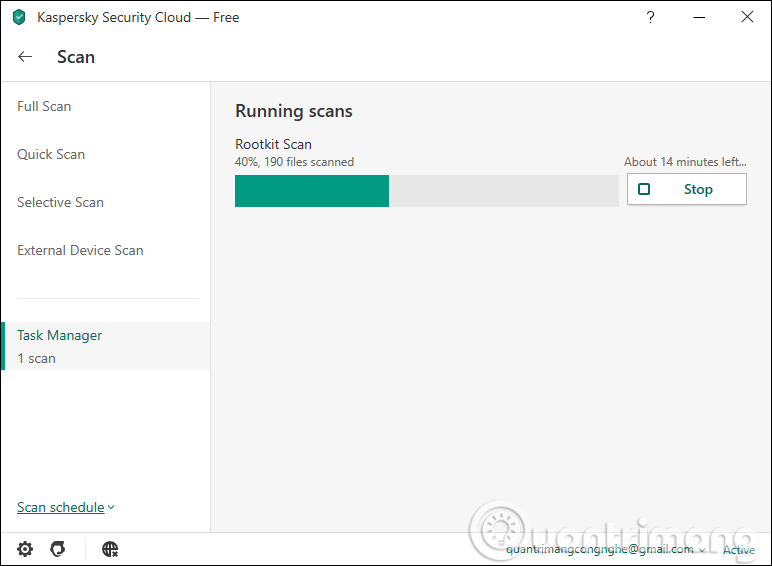Click the Rootkit Scan progress bar
Image resolution: width=772 pixels, height=566 pixels.
pyautogui.click(x=426, y=191)
